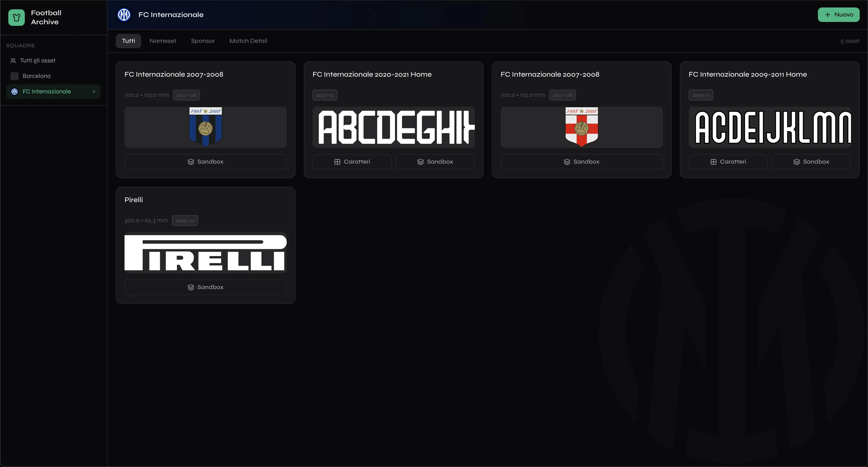The width and height of the screenshot is (868, 467).
Task: Open Sandbox for the 2009-2011 Home card
Action: point(811,162)
